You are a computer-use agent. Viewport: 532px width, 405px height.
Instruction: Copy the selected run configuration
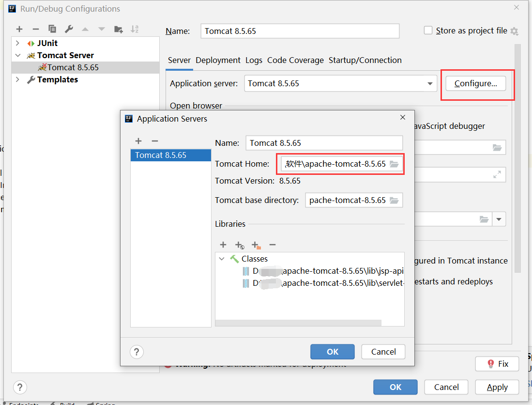tap(52, 29)
